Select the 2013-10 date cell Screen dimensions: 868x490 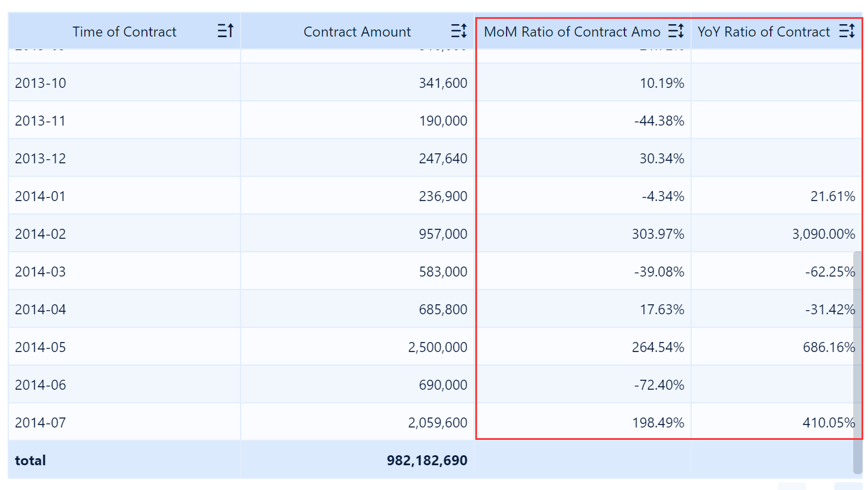click(41, 83)
